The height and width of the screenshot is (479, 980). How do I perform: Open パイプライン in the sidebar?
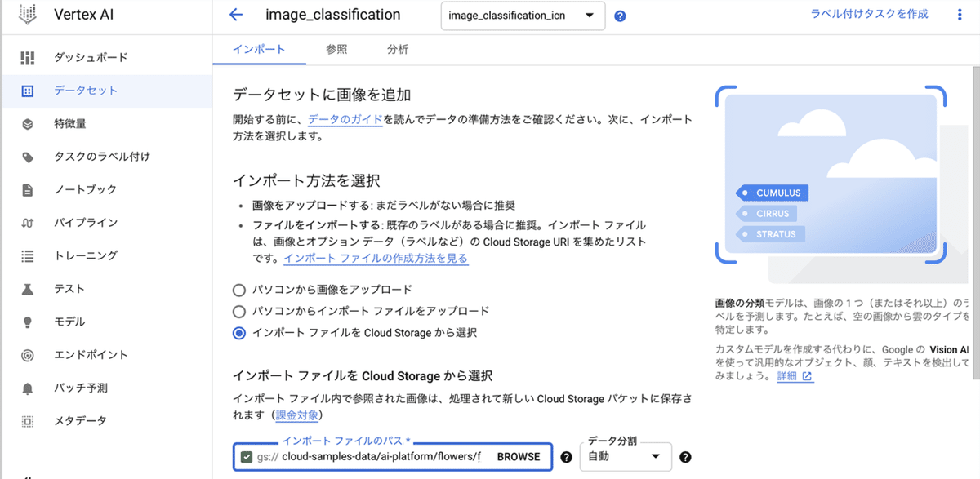click(86, 223)
